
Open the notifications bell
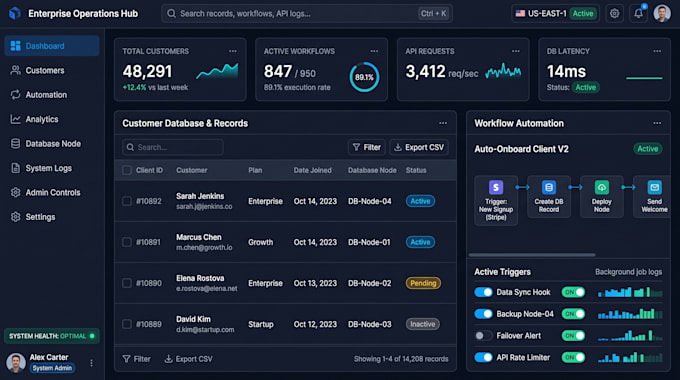(638, 13)
